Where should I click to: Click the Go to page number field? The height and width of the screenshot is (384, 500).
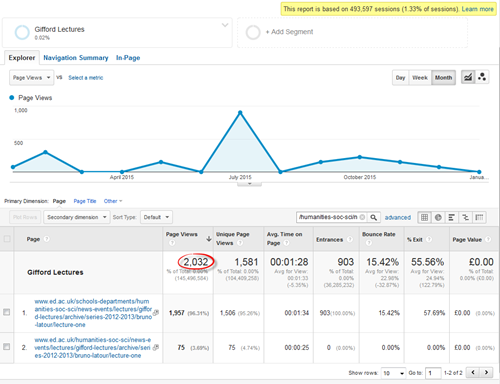coord(433,373)
